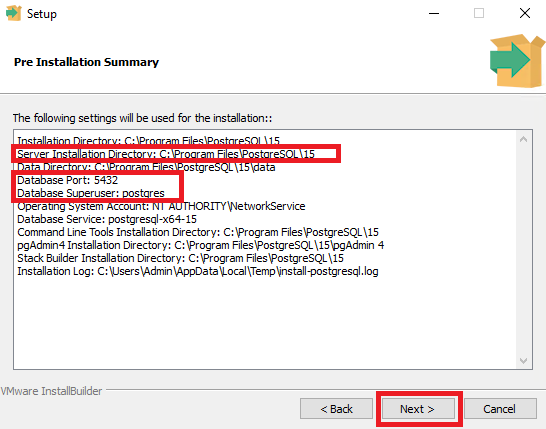The image size is (546, 429).
Task: Minimize the Setup window
Action: point(434,14)
